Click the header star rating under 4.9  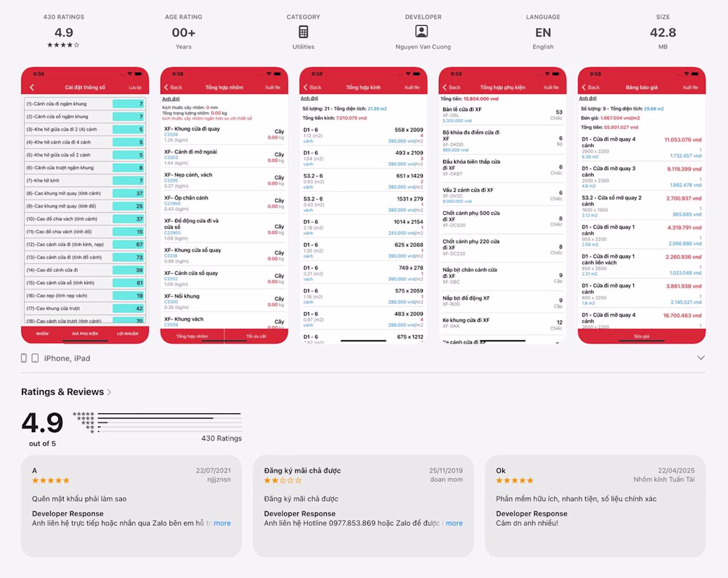click(x=63, y=45)
